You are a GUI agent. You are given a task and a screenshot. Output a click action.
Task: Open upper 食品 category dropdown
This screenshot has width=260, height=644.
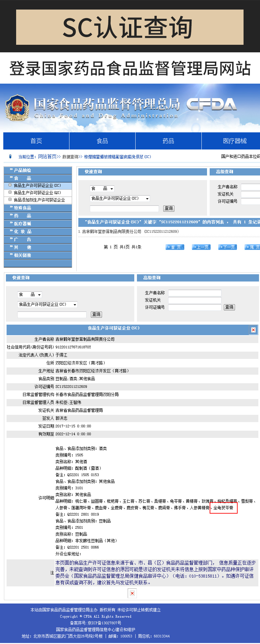[x=102, y=189]
